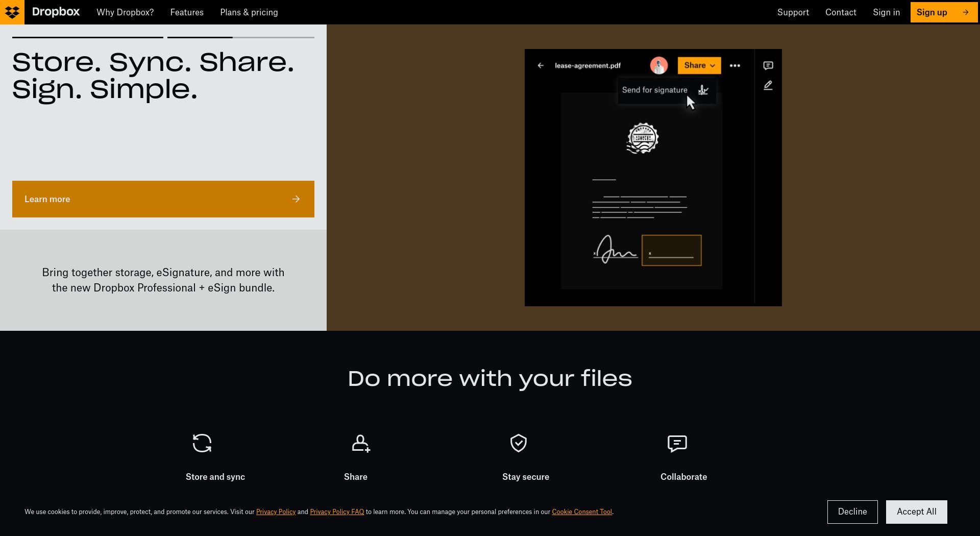Click Accept All cookies button
Image resolution: width=980 pixels, height=536 pixels.
(x=917, y=512)
